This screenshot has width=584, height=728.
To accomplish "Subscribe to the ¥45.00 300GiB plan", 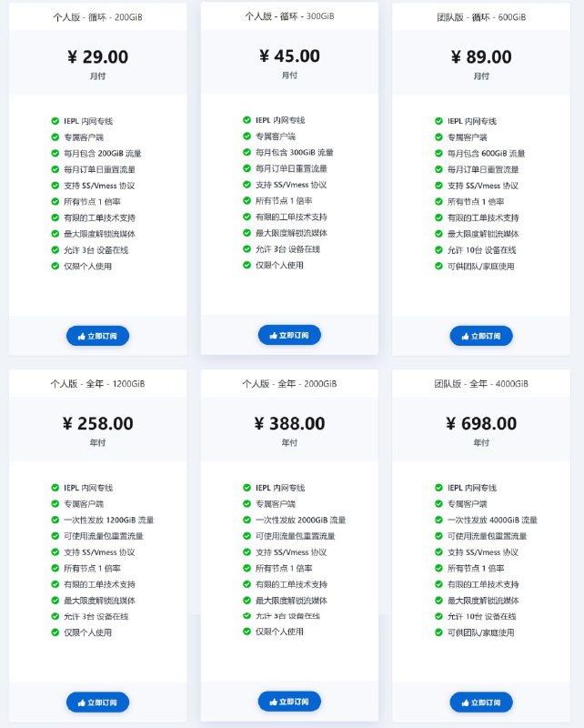I will [x=289, y=335].
